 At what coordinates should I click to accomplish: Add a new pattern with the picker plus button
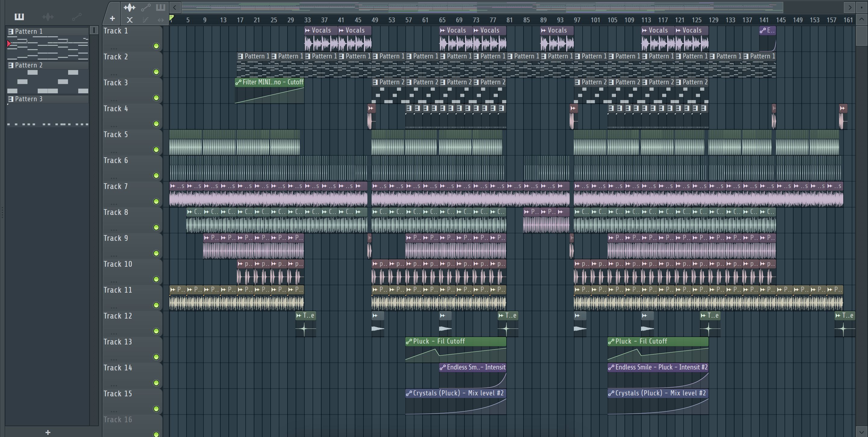point(48,432)
